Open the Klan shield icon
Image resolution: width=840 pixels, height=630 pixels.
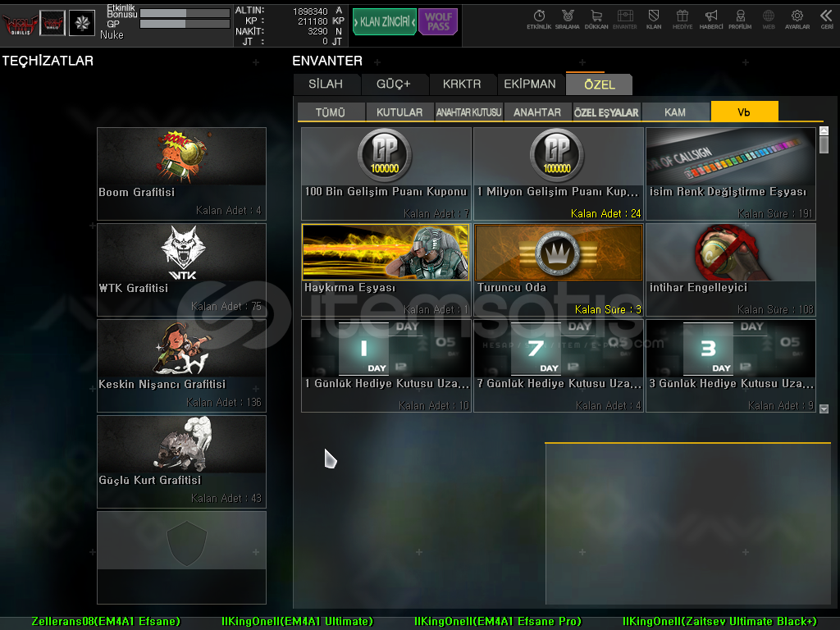pos(654,20)
